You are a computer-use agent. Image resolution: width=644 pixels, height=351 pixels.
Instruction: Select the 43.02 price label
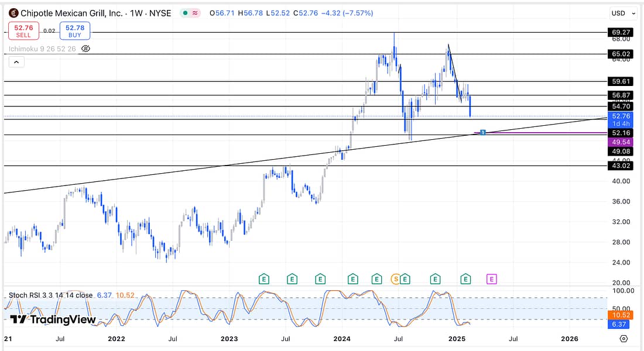coord(621,166)
